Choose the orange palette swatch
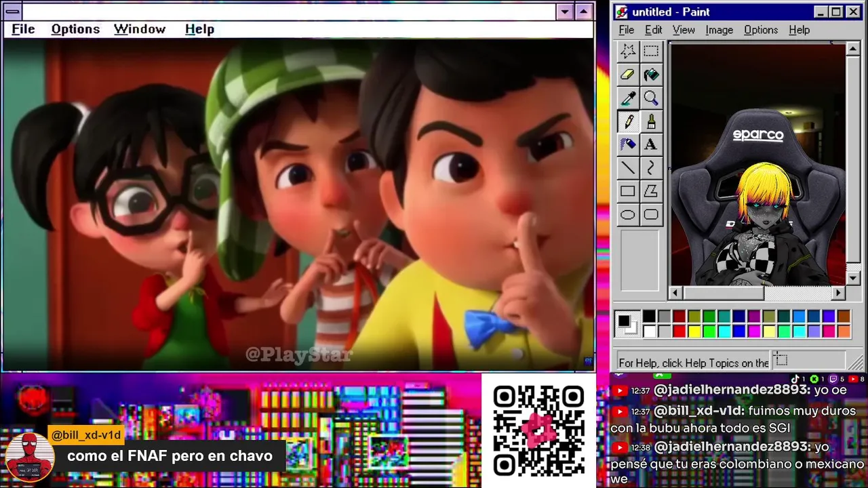 [x=844, y=331]
